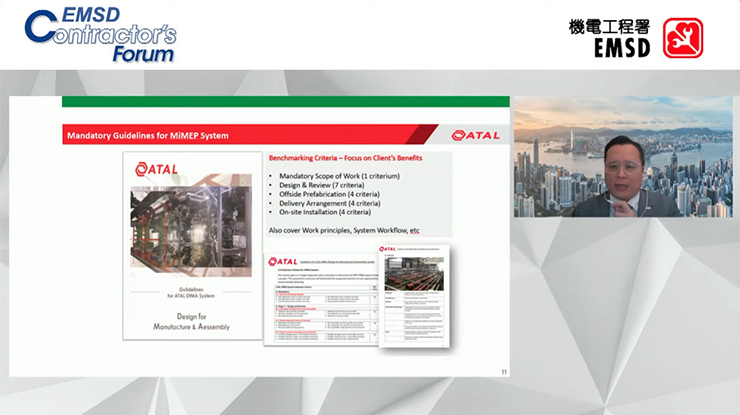Click the pipe rack photo on the small page
740x415 pixels.
point(414,274)
